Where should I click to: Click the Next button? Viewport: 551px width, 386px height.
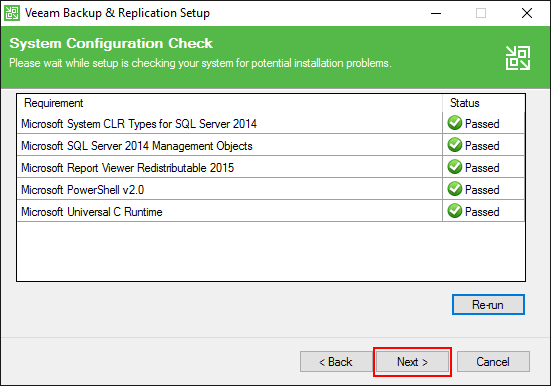[x=413, y=362]
